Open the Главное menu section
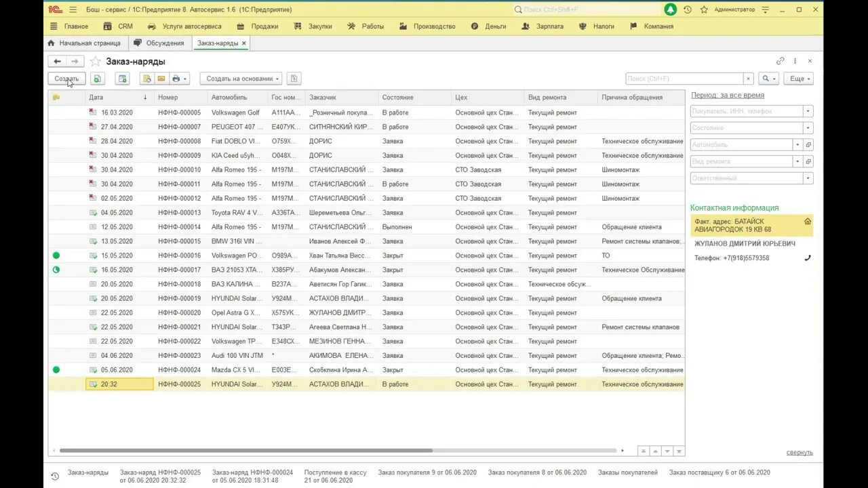 pos(69,26)
